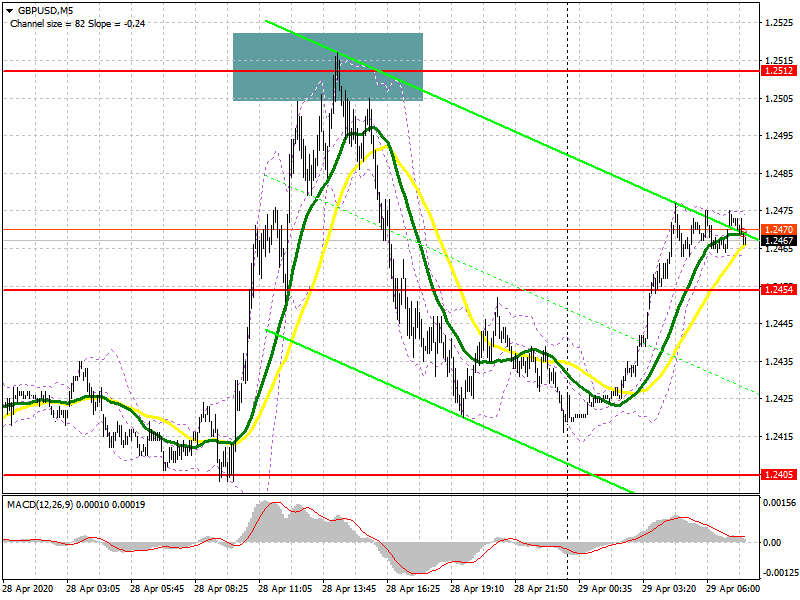The height and width of the screenshot is (600, 800).
Task: Click the red 1.2512 price level tag
Action: click(x=779, y=71)
